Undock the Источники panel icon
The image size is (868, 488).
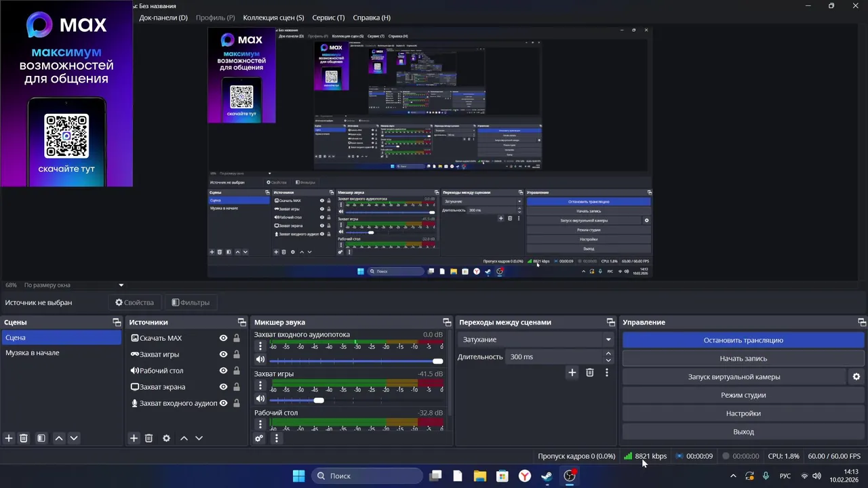point(241,322)
